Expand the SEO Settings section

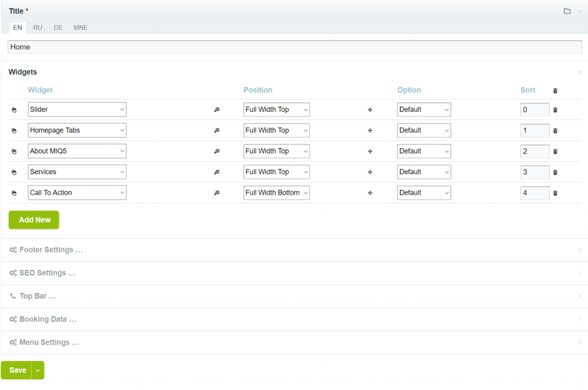pos(47,274)
